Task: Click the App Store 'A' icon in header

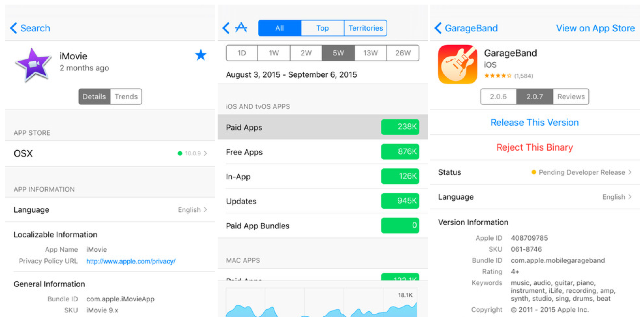Action: point(240,28)
